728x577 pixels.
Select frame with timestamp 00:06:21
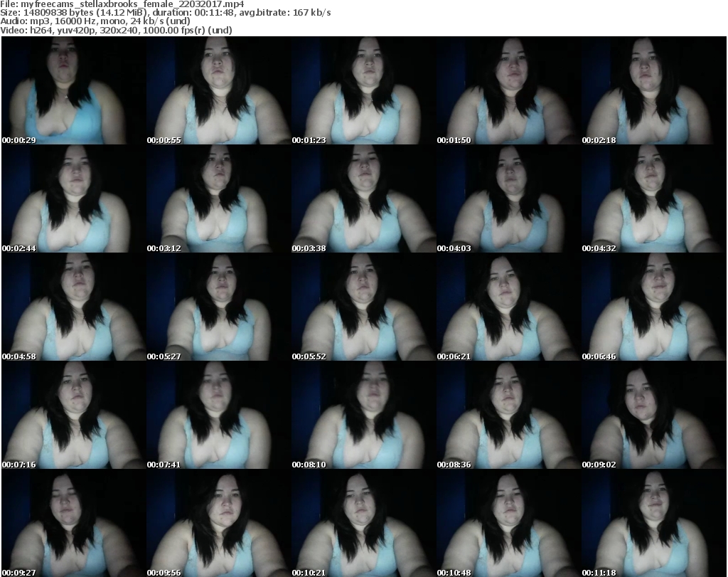(x=508, y=307)
